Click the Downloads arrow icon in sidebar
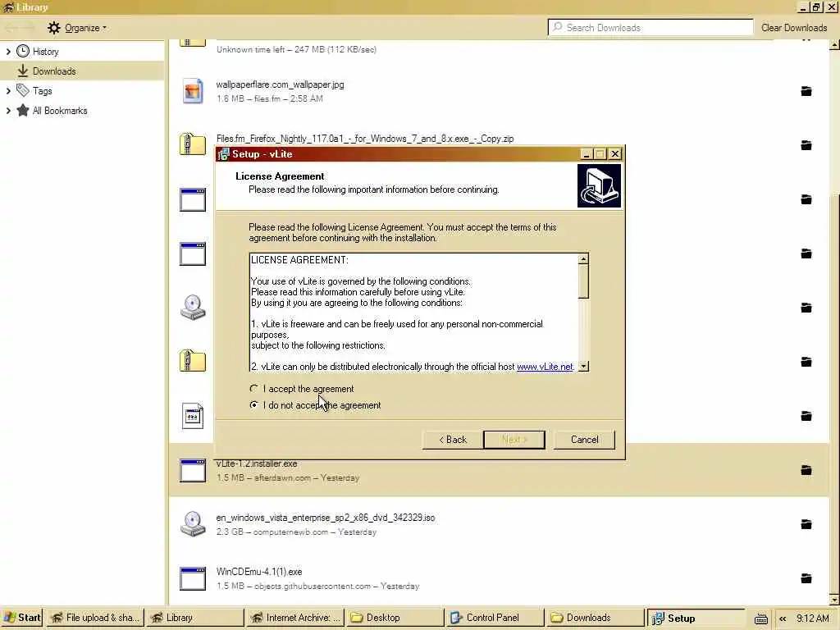 [22, 71]
